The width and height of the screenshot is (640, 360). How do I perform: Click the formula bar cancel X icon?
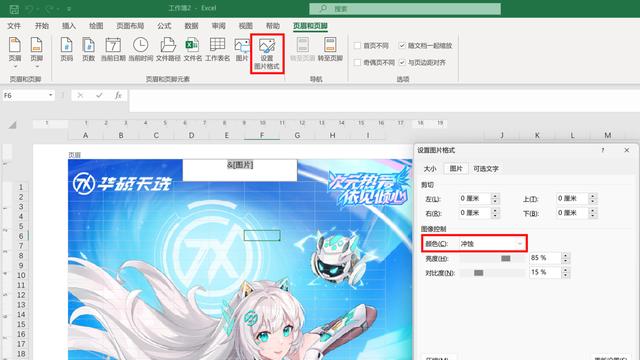80,96
